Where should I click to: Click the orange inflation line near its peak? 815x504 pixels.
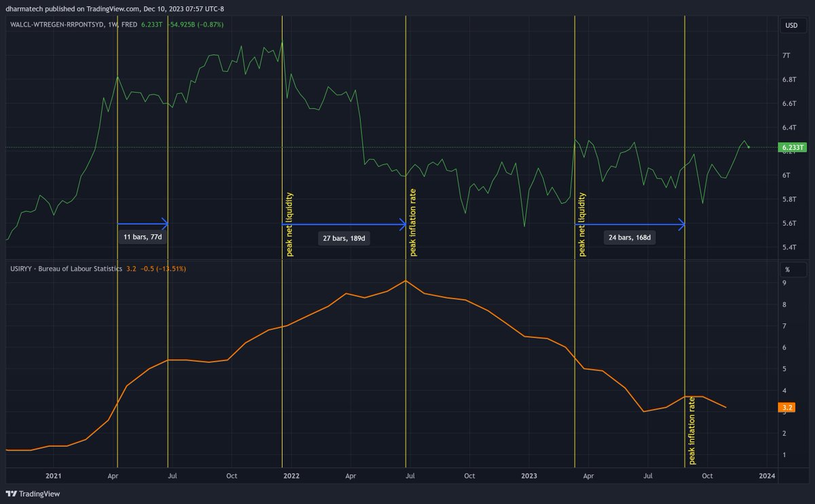[406, 281]
